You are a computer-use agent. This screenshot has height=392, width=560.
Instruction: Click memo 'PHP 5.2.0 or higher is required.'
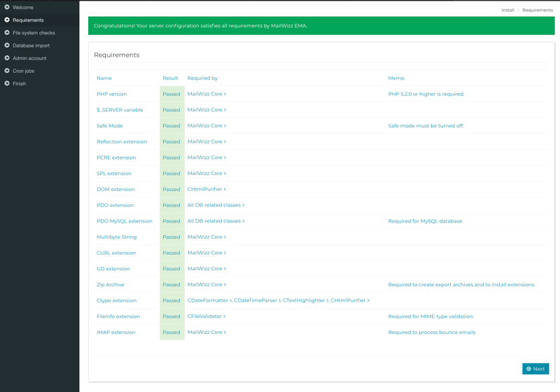(x=426, y=94)
